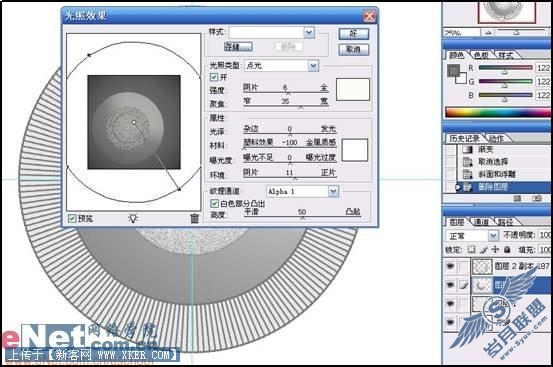Select the lock transparent pixels icon

tap(472, 250)
